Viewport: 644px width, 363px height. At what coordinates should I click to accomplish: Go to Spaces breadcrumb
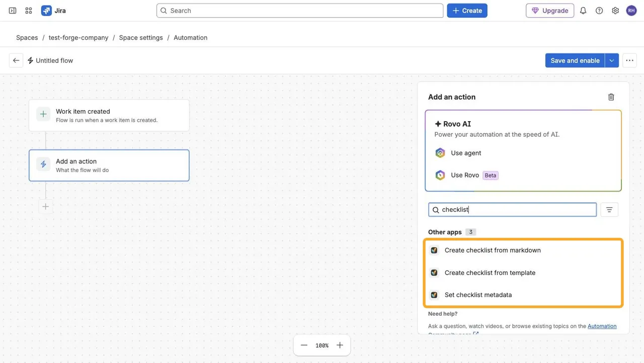coord(27,38)
